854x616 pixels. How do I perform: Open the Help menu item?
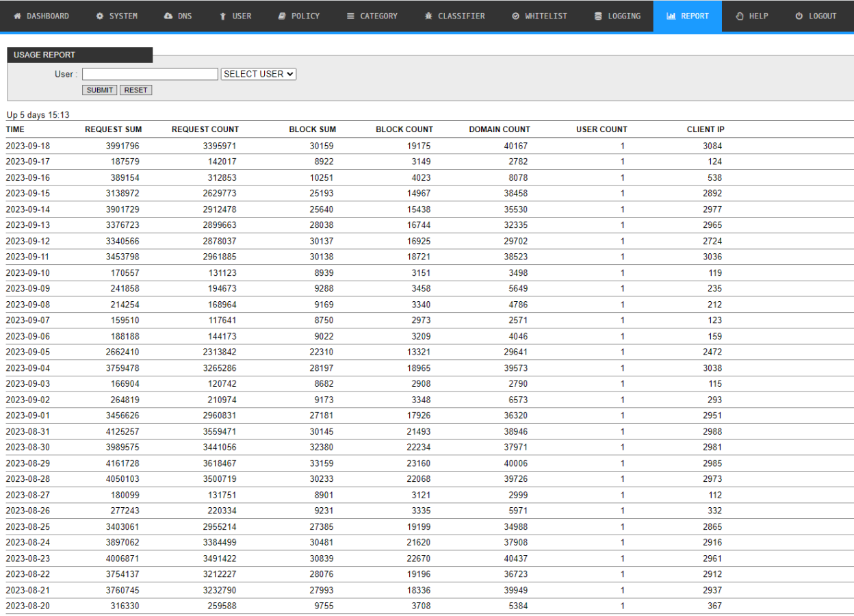coord(751,16)
